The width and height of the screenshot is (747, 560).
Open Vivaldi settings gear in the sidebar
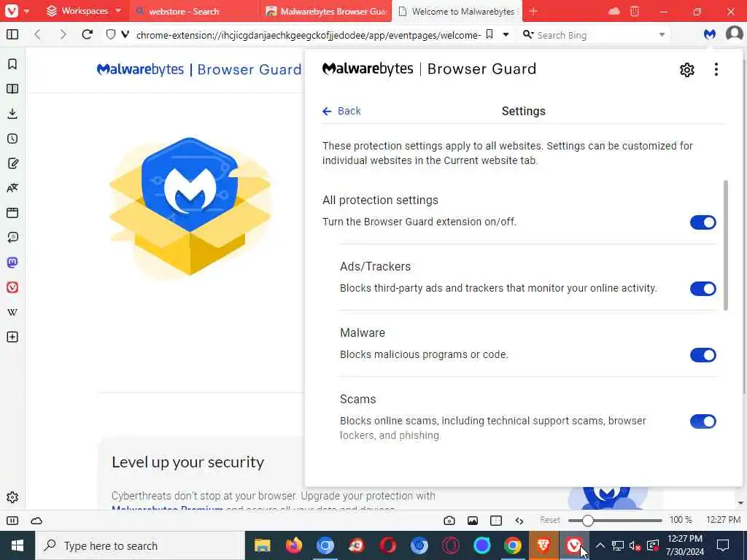[12, 497]
